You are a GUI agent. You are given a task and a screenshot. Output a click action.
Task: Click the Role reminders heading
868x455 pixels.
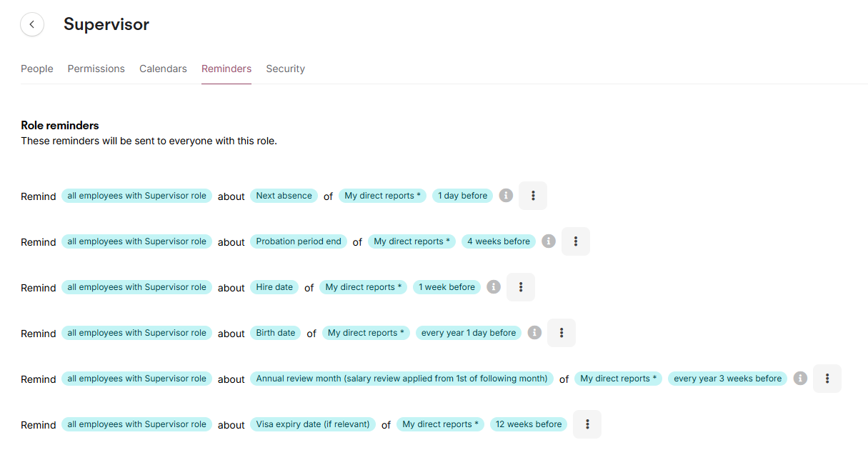pos(60,126)
